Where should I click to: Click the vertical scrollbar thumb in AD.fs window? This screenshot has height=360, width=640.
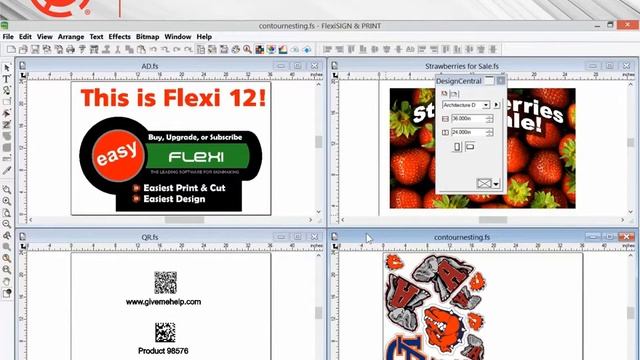(x=318, y=142)
